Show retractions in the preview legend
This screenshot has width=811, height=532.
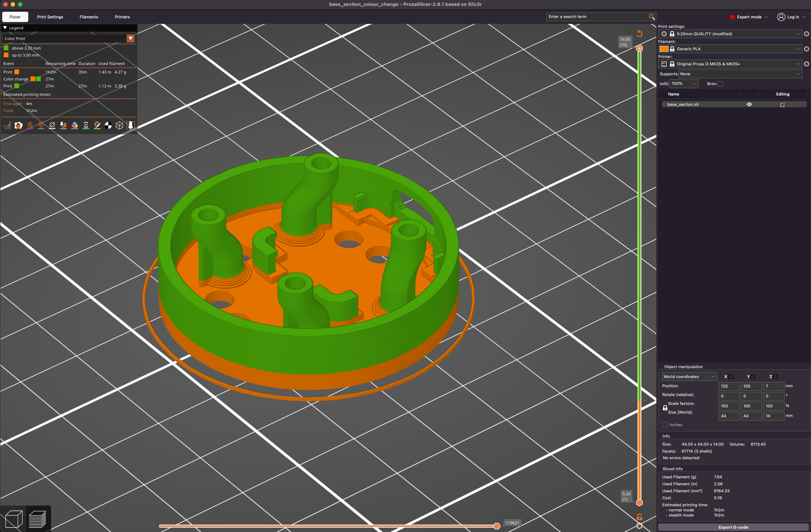[x=30, y=125]
